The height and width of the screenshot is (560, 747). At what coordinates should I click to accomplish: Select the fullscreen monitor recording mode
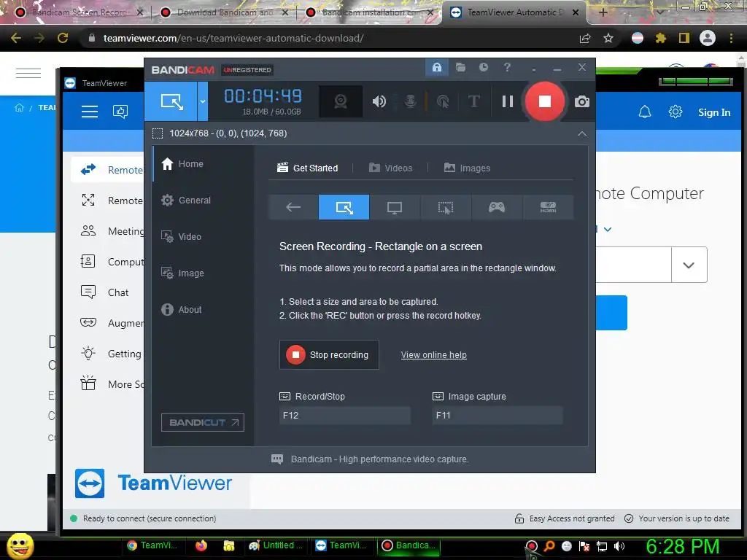(395, 207)
